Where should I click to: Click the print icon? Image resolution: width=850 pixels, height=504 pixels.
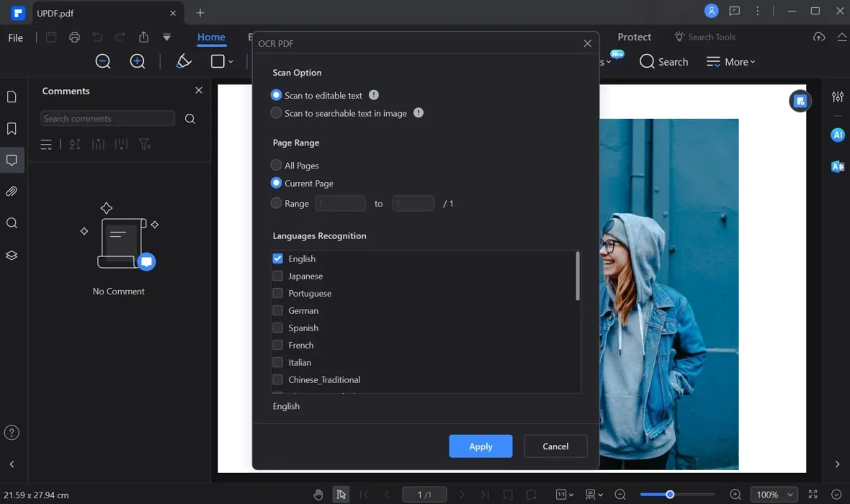pos(74,37)
